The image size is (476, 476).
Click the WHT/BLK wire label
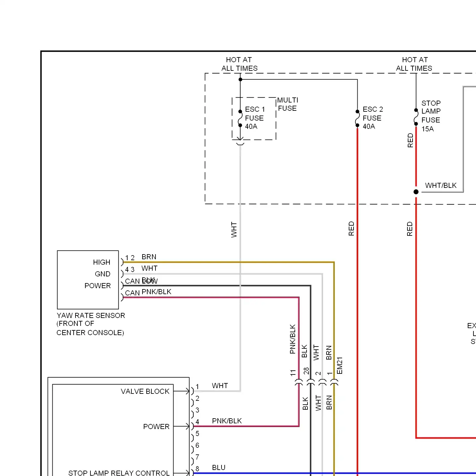pyautogui.click(x=441, y=185)
